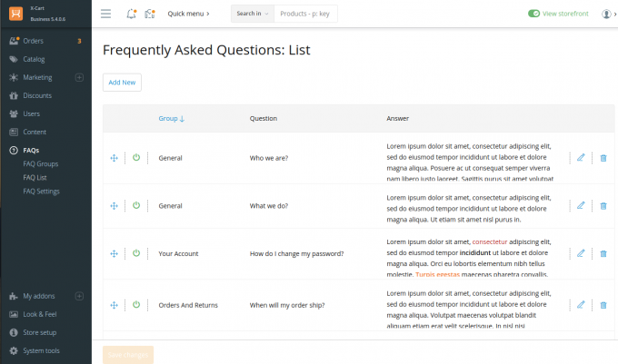Disable the 'Who we are?' FAQ
The image size is (618, 364).
tap(135, 158)
